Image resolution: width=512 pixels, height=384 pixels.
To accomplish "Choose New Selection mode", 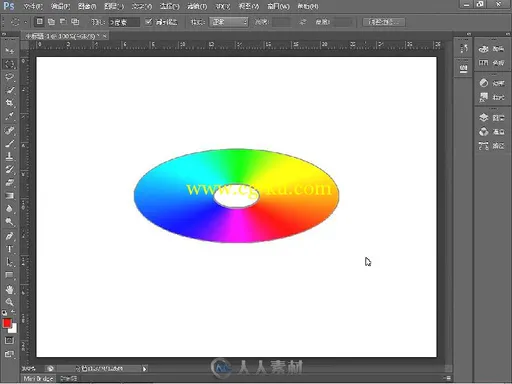I will pyautogui.click(x=40, y=22).
